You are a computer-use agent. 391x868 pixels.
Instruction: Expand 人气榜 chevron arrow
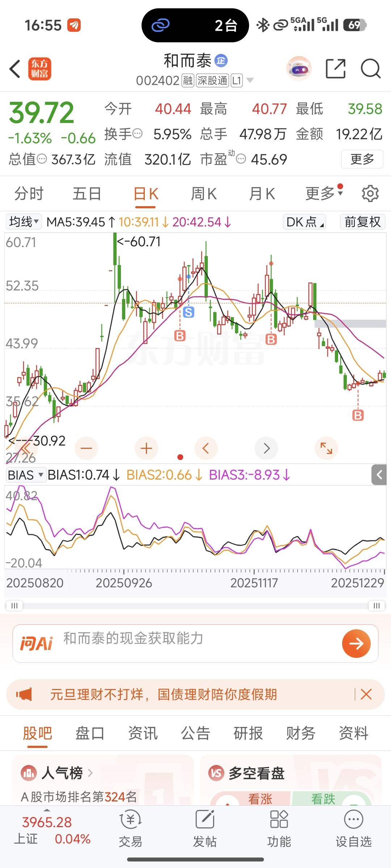point(91,773)
